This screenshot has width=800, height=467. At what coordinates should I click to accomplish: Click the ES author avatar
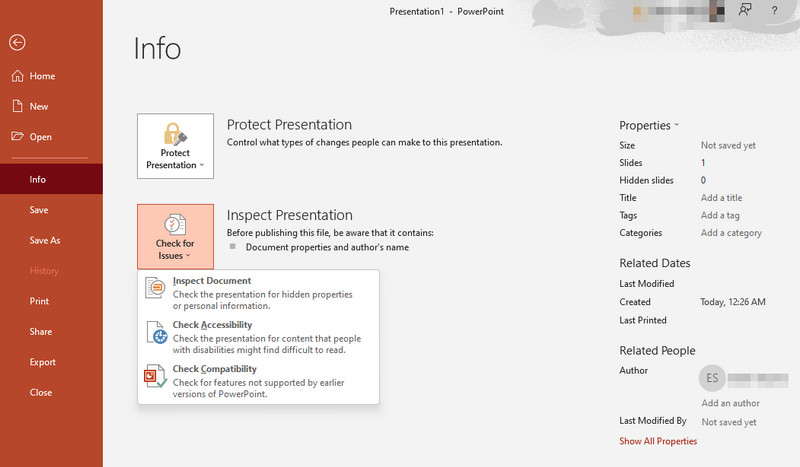tap(712, 378)
